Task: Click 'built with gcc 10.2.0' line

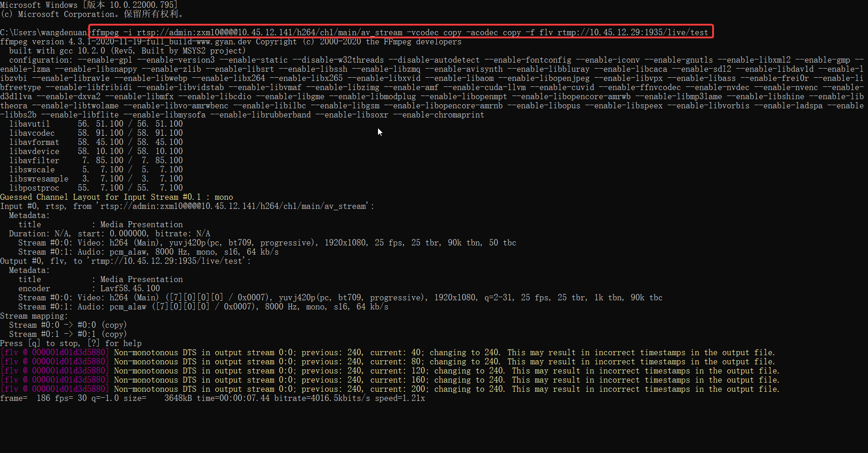Action: pos(128,51)
